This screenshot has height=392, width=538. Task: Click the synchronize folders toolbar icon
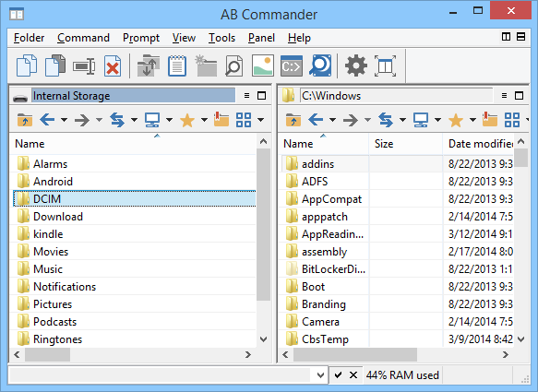149,65
